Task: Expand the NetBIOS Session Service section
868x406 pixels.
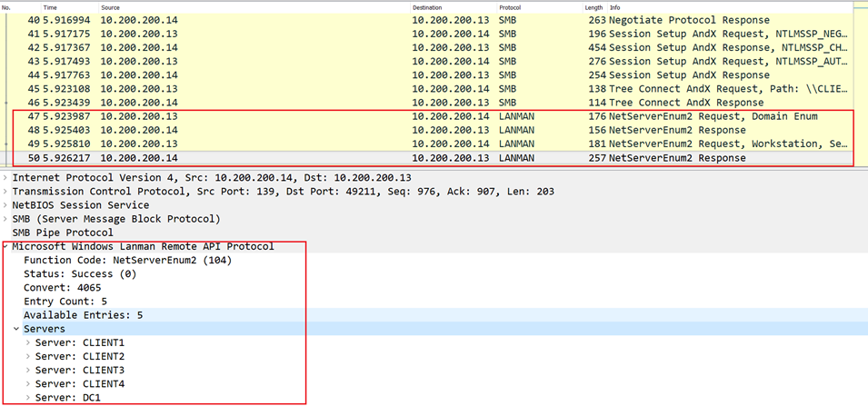Action: click(6, 205)
